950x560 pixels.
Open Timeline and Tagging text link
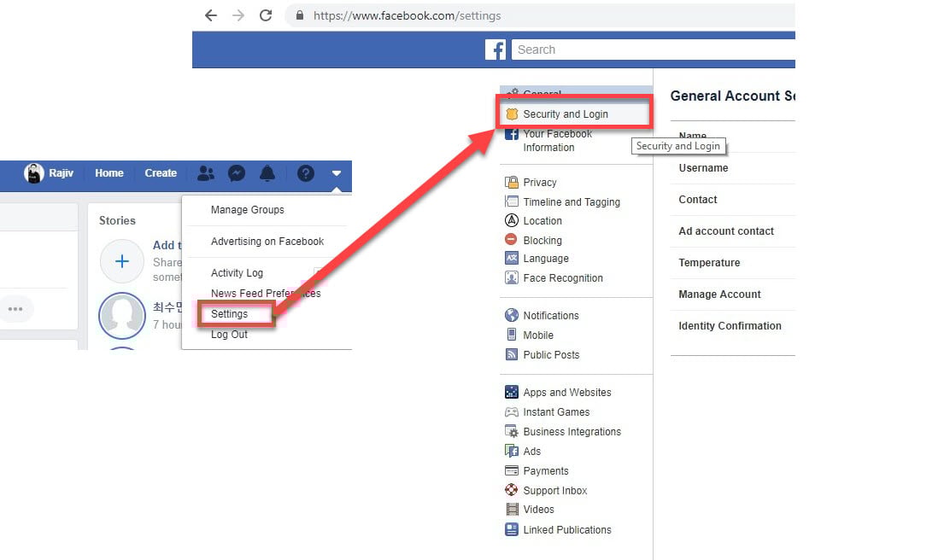[x=572, y=201]
